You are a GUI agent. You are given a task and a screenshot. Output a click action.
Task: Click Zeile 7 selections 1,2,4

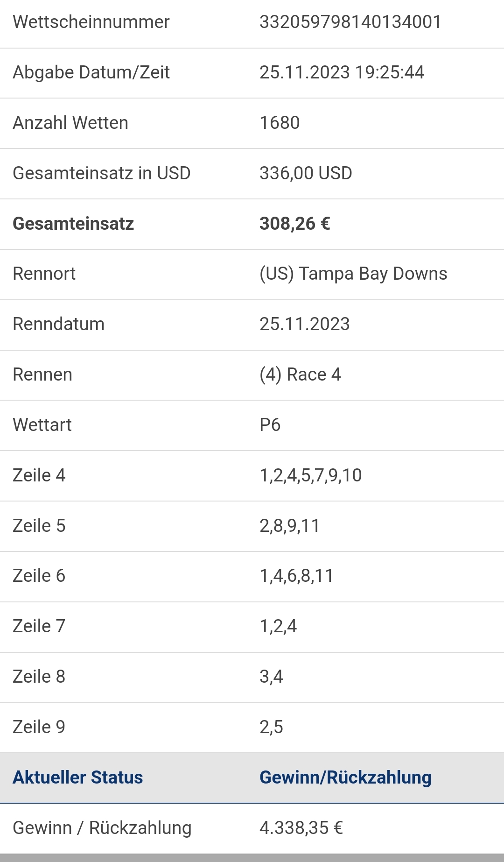[x=278, y=626]
